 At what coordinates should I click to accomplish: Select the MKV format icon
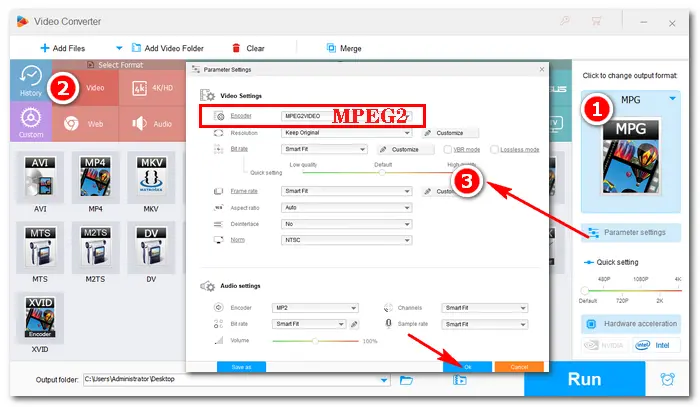click(x=151, y=177)
